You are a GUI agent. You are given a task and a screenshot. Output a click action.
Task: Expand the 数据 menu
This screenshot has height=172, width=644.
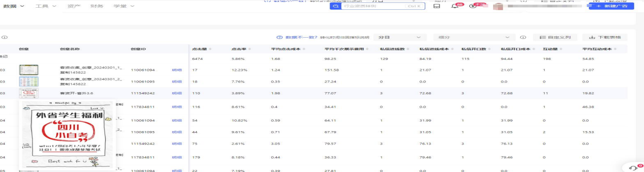[14, 6]
